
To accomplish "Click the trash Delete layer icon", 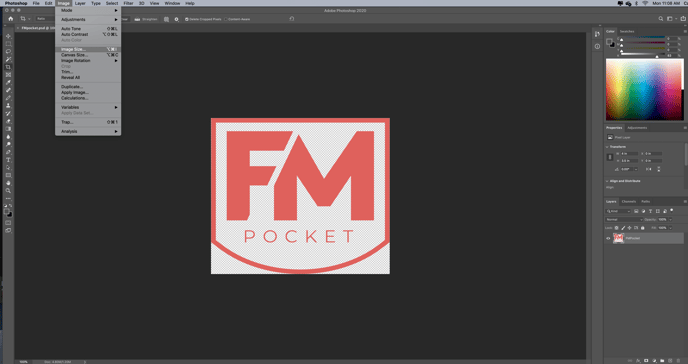I will [x=679, y=360].
